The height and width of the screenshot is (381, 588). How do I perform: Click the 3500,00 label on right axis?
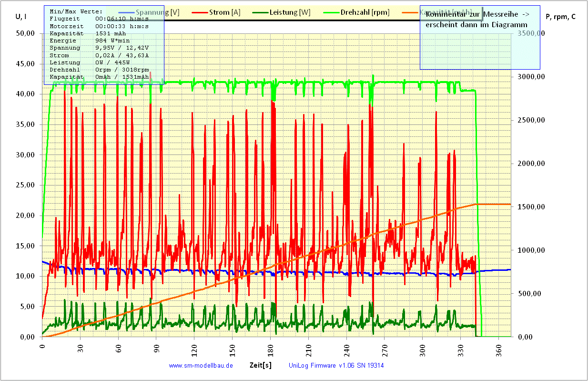tap(530, 33)
